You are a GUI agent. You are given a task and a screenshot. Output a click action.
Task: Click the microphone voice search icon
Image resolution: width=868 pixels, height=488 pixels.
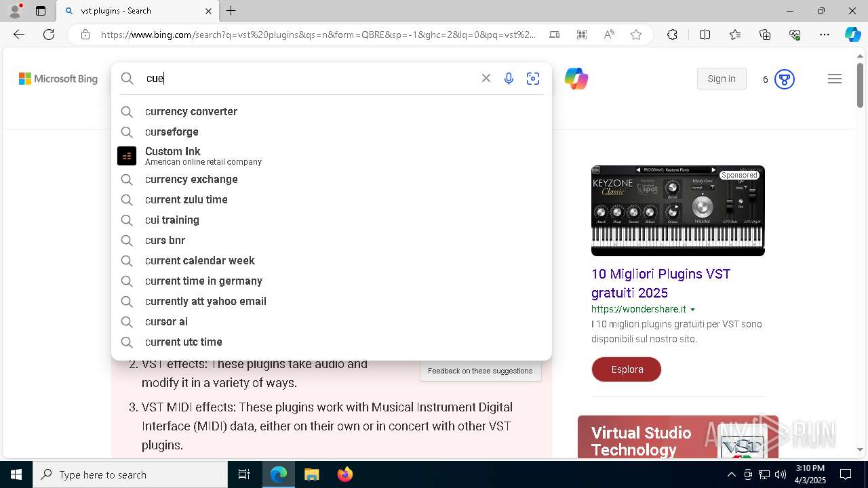[509, 79]
